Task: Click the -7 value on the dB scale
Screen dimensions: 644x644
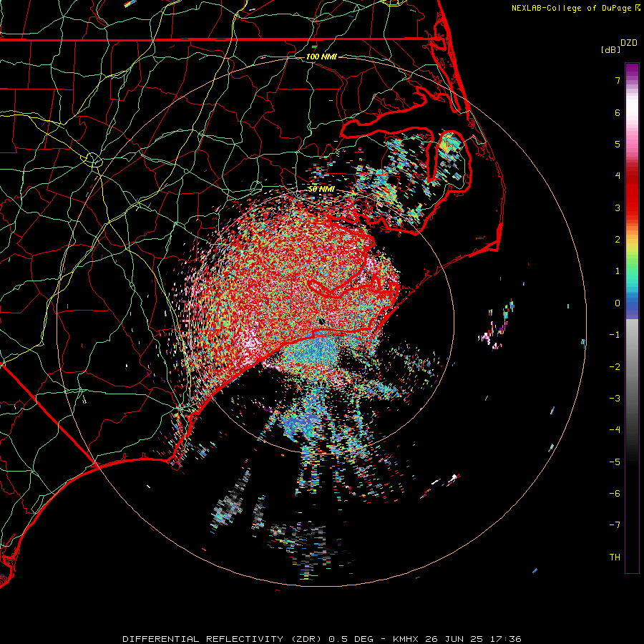Action: tap(615, 525)
